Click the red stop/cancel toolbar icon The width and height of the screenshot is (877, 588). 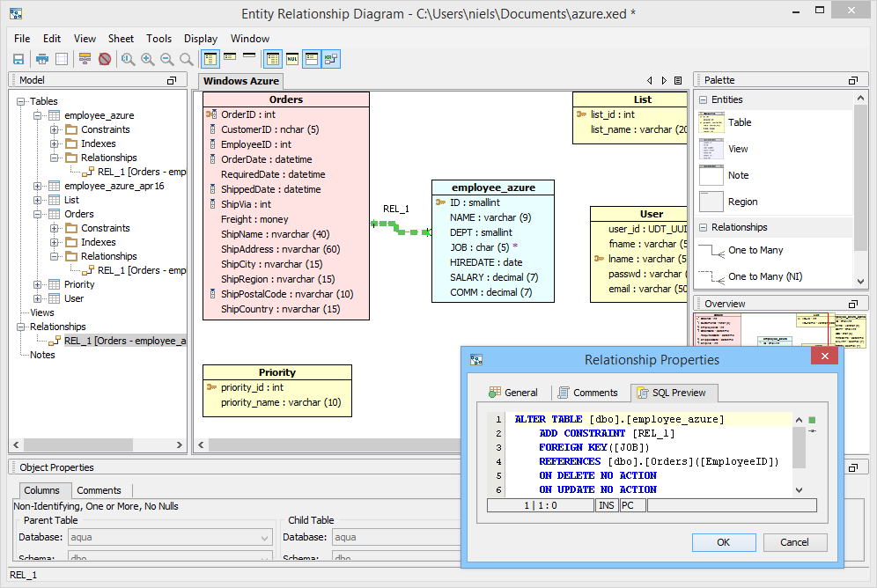[x=105, y=59]
